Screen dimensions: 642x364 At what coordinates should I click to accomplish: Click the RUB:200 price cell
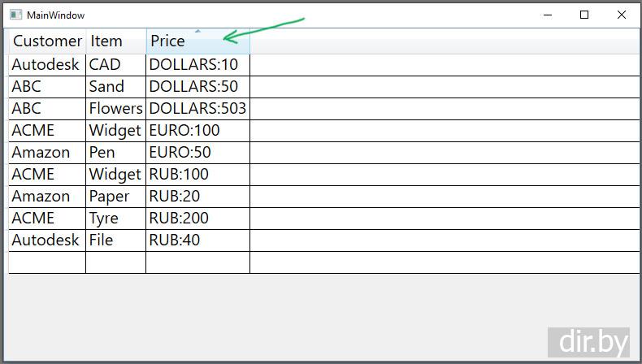[197, 219]
